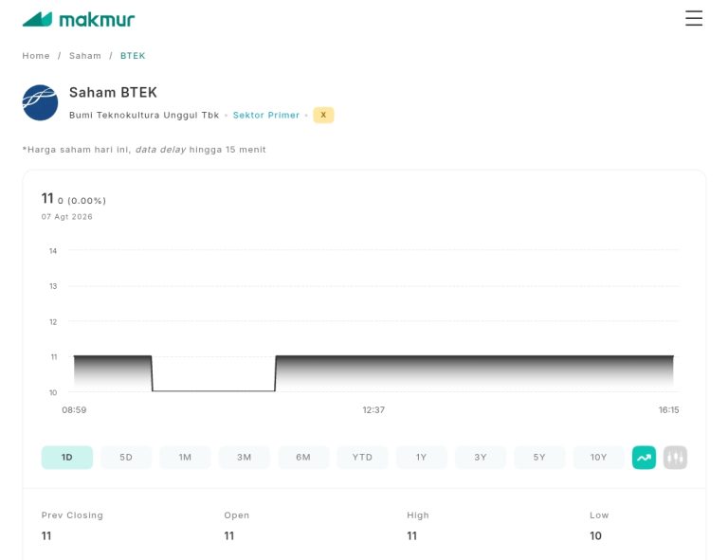This screenshot has width=728, height=560.
Task: Select the 3Y time range
Action: (481, 458)
